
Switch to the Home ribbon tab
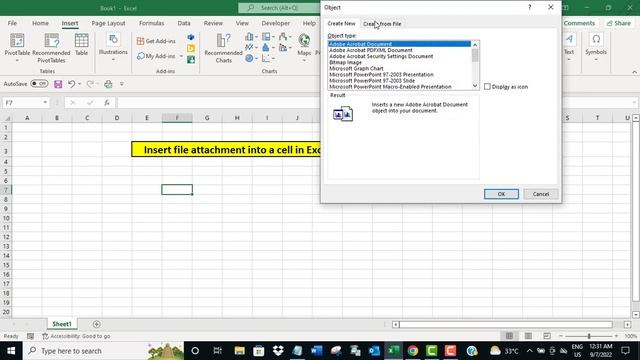40,23
